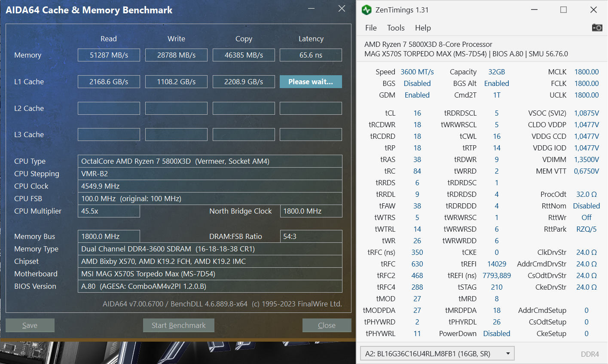Click the Motherboard field MSI MAG X570S
The width and height of the screenshot is (608, 364).
pos(210,274)
